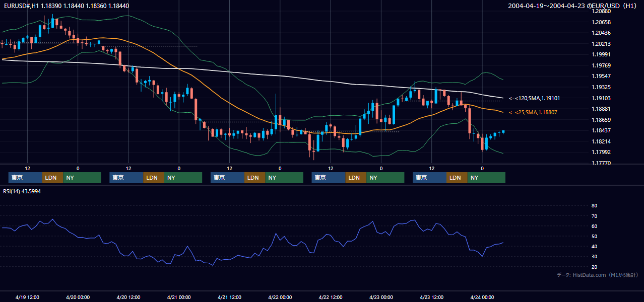Click the 4/23 00:00 time label

pos(381,297)
